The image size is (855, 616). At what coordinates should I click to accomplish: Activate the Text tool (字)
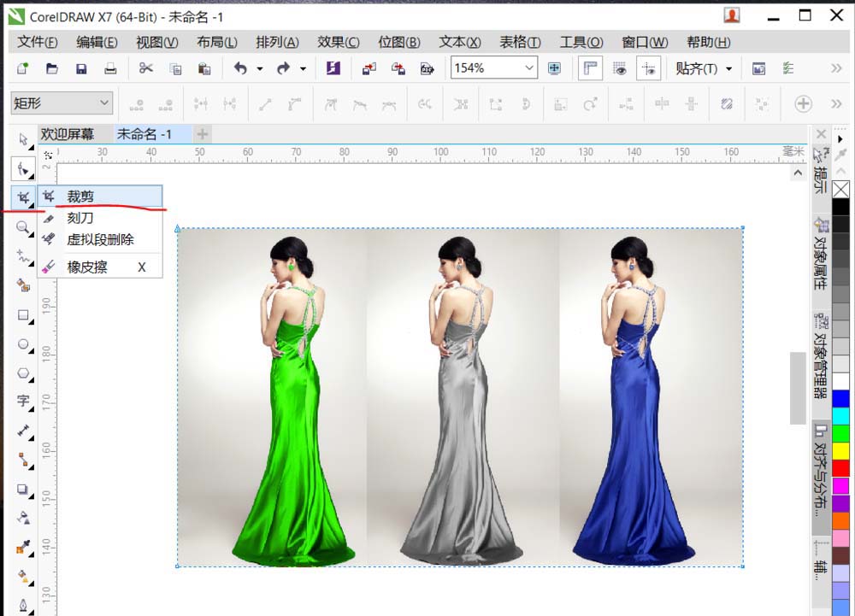pos(23,401)
